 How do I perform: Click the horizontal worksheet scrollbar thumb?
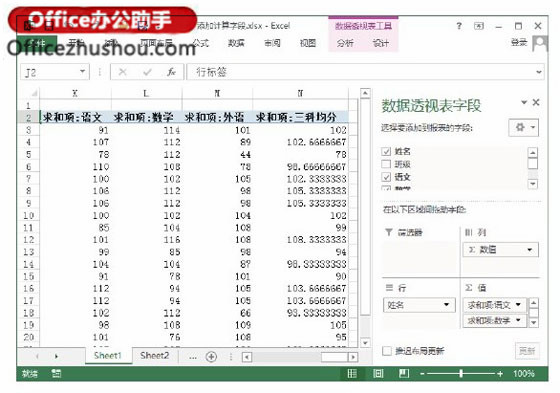(334, 357)
